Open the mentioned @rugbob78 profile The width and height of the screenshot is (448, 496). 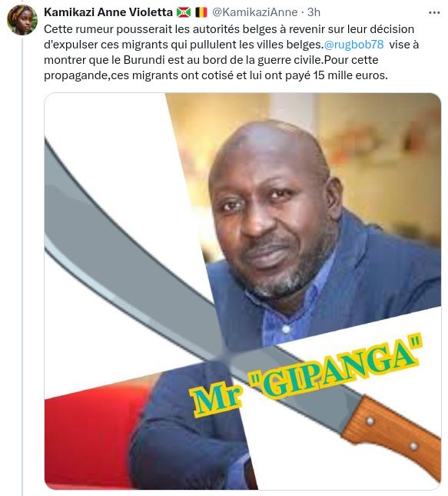click(x=353, y=45)
